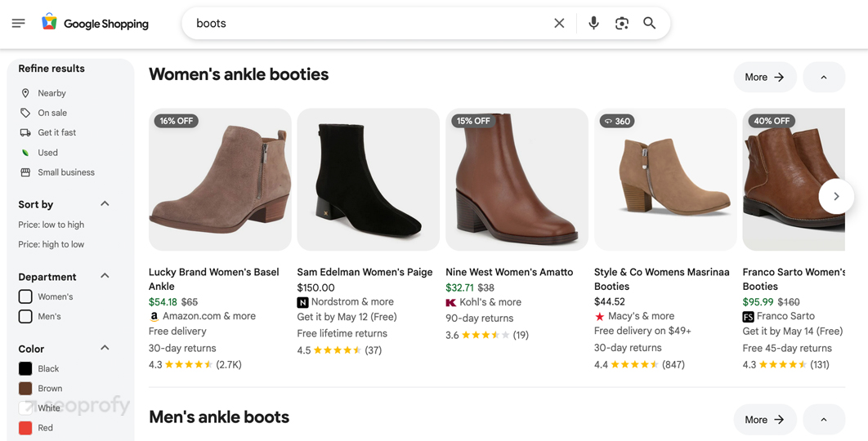Image resolution: width=868 pixels, height=441 pixels.
Task: Click the Small business storefront icon
Action: click(25, 172)
